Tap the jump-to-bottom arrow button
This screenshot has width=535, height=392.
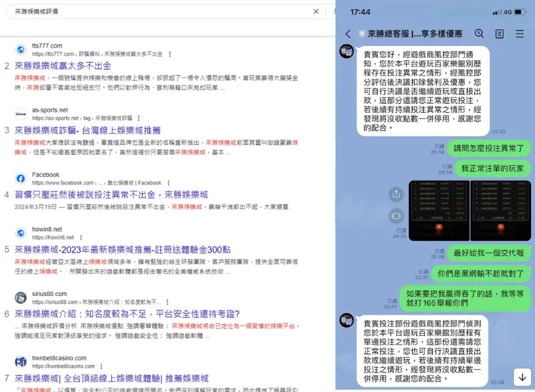pos(523,378)
